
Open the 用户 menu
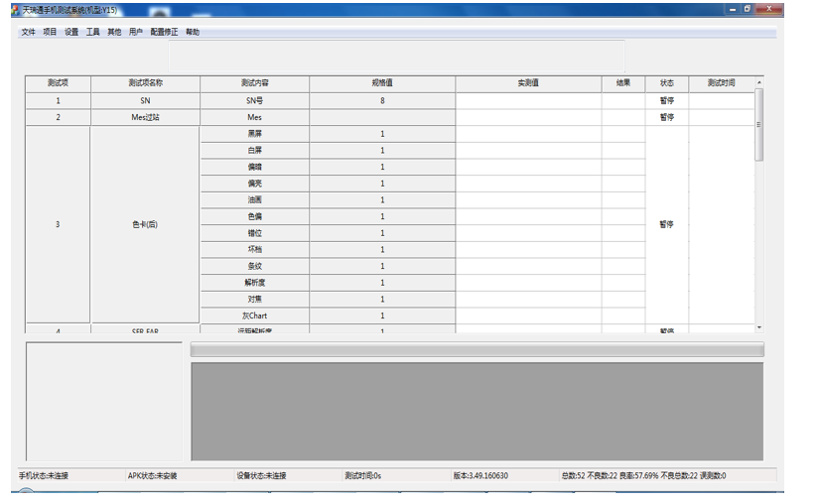click(136, 32)
